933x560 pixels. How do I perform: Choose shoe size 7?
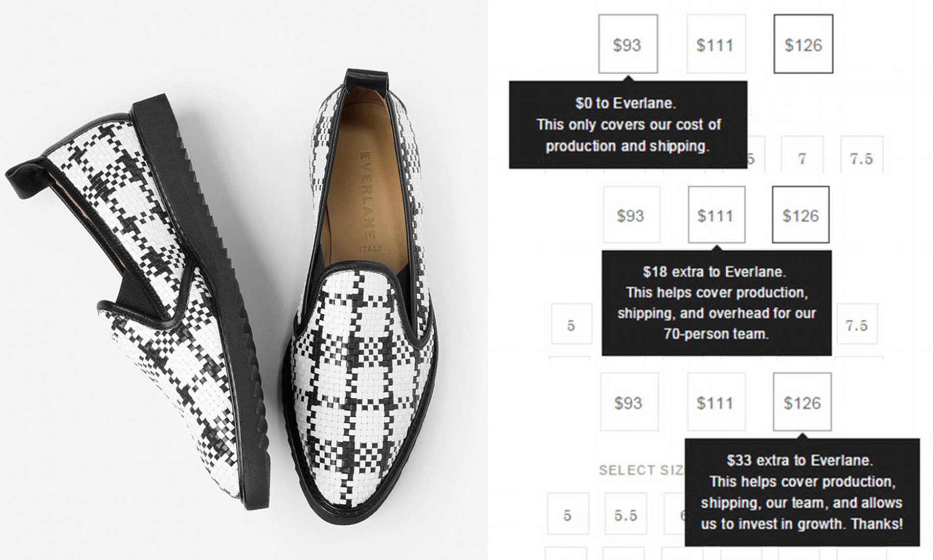tap(802, 157)
